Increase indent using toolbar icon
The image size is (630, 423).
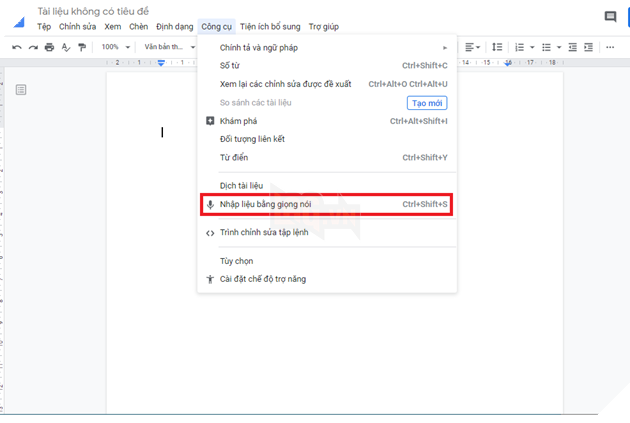pyautogui.click(x=590, y=47)
